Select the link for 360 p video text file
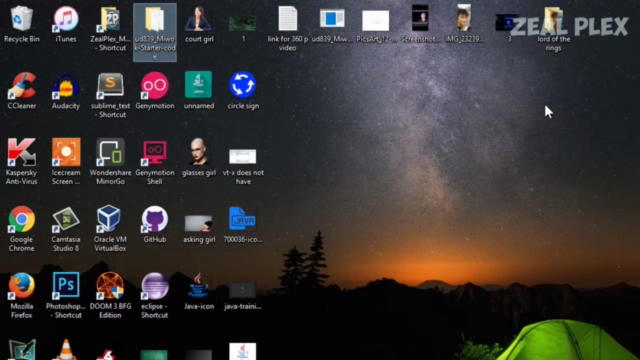The image size is (640, 360). [287, 19]
